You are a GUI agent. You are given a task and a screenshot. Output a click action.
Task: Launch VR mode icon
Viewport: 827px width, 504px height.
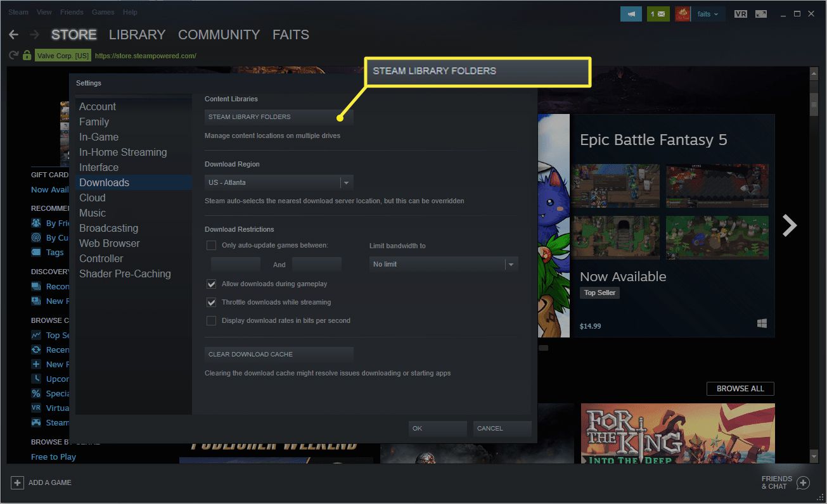740,14
